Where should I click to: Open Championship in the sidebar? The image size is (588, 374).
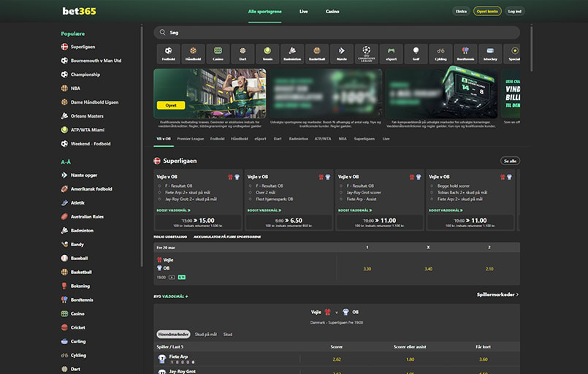point(85,75)
